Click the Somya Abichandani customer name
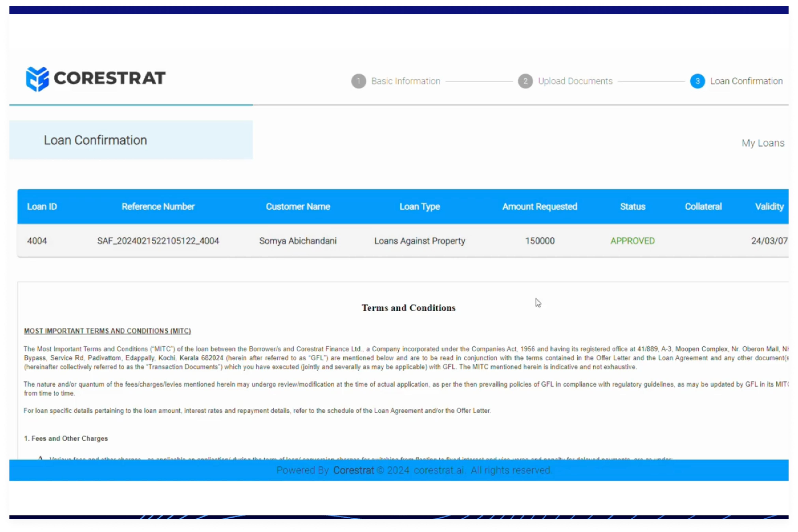The width and height of the screenshot is (798, 532). [x=298, y=241]
